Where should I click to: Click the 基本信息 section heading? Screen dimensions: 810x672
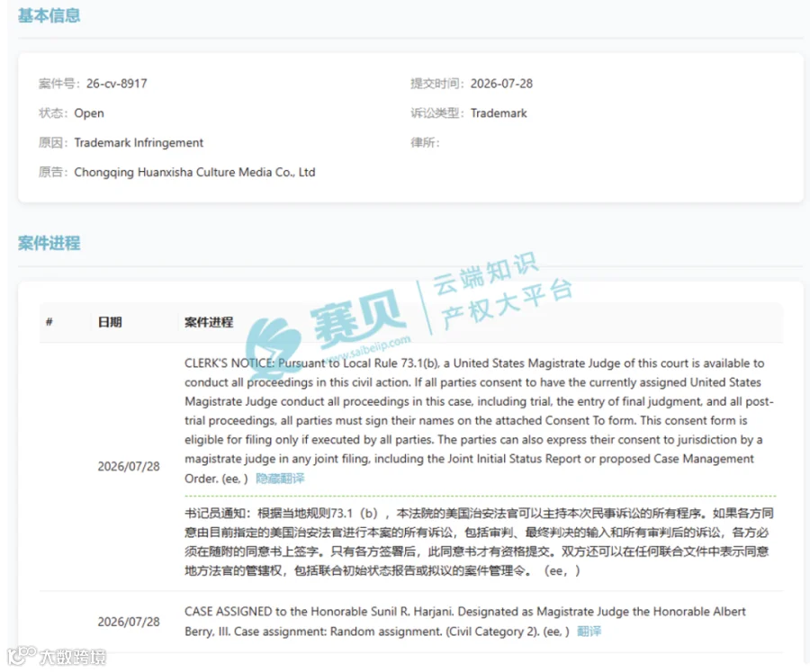coord(49,15)
